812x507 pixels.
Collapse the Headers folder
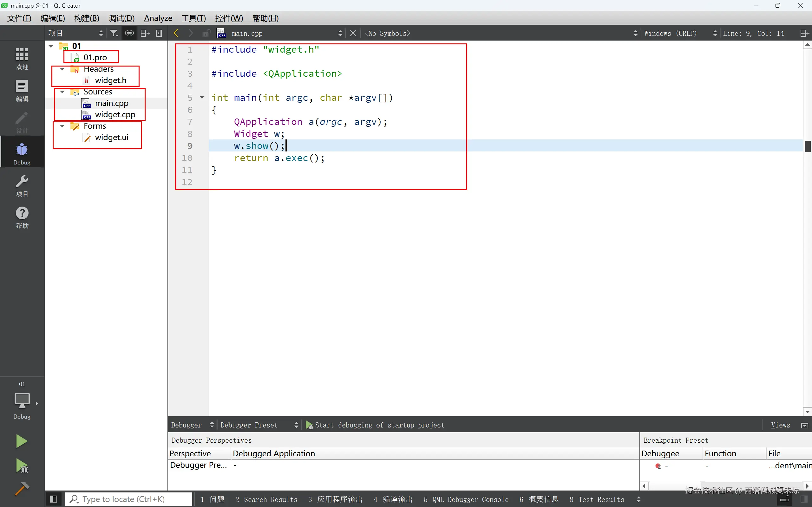tap(62, 69)
